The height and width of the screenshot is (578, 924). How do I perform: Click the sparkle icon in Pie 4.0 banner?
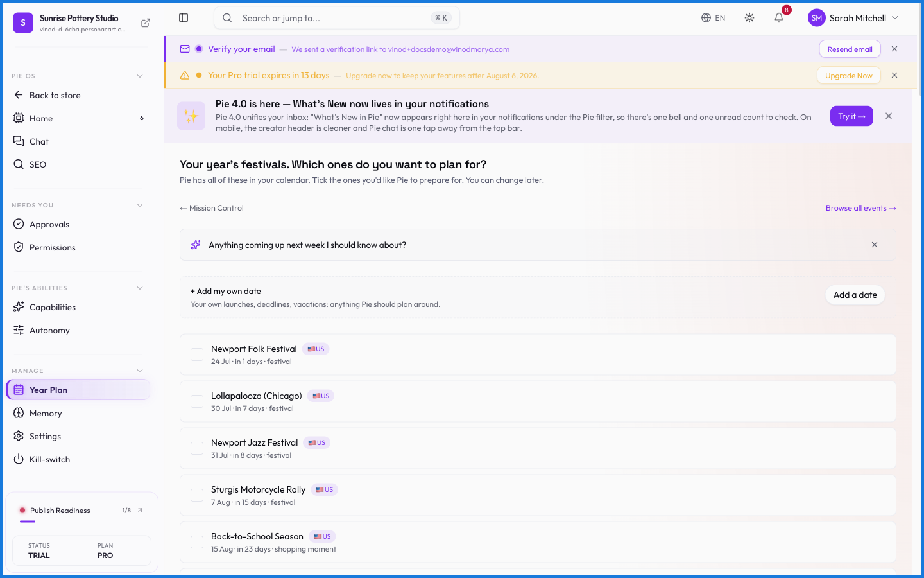pos(191,116)
